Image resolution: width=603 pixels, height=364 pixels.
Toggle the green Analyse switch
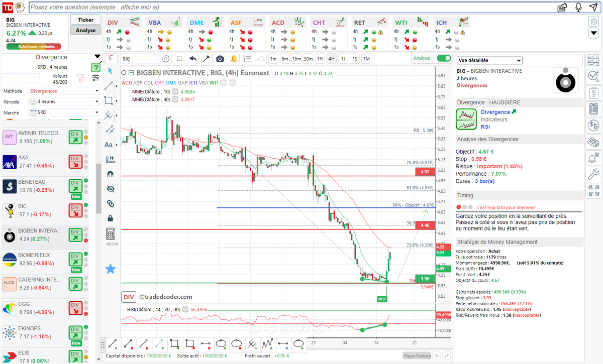point(444,58)
